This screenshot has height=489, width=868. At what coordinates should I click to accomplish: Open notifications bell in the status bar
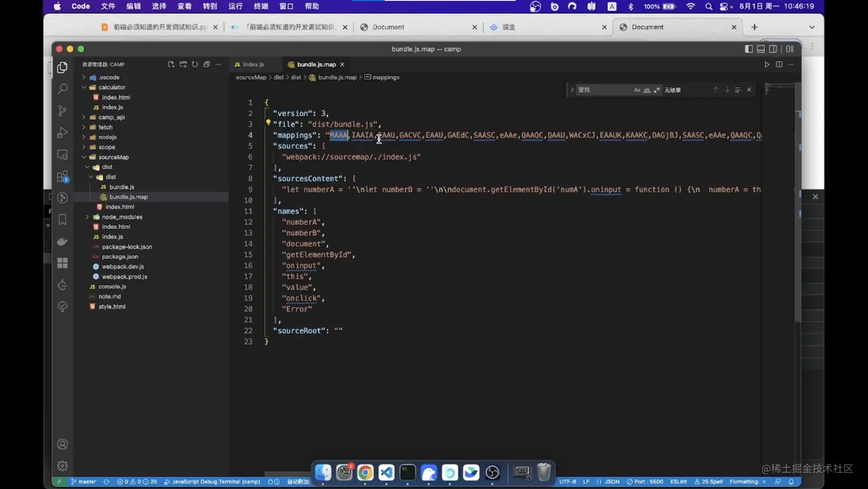[791, 482]
